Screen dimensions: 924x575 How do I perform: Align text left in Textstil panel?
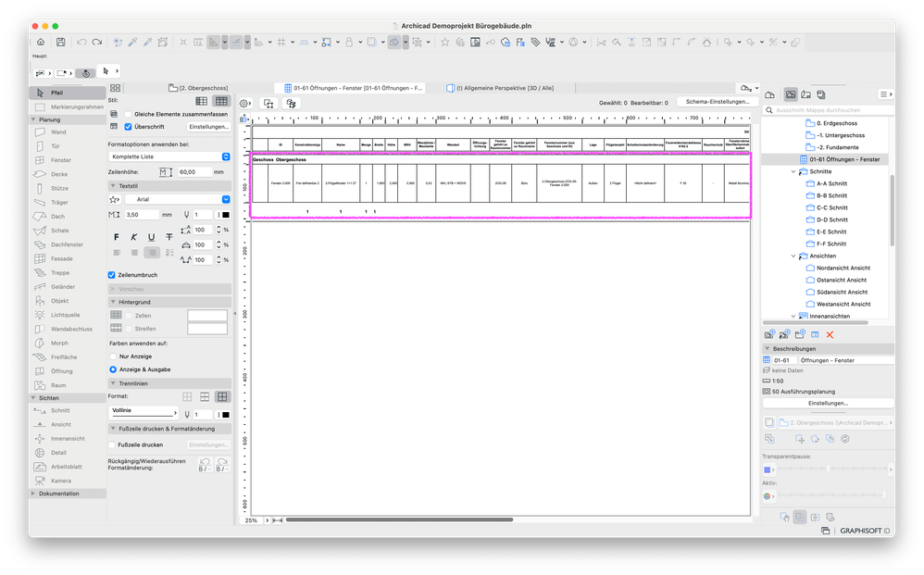click(x=117, y=252)
